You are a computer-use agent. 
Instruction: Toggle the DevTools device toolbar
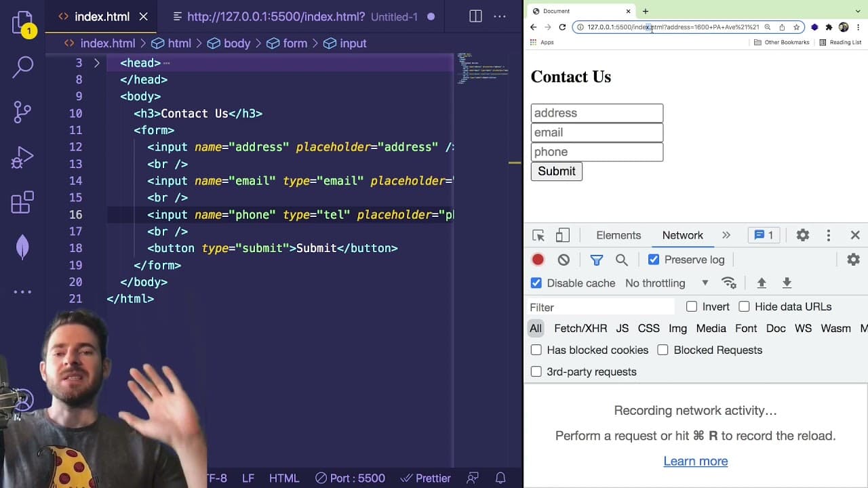pyautogui.click(x=562, y=235)
